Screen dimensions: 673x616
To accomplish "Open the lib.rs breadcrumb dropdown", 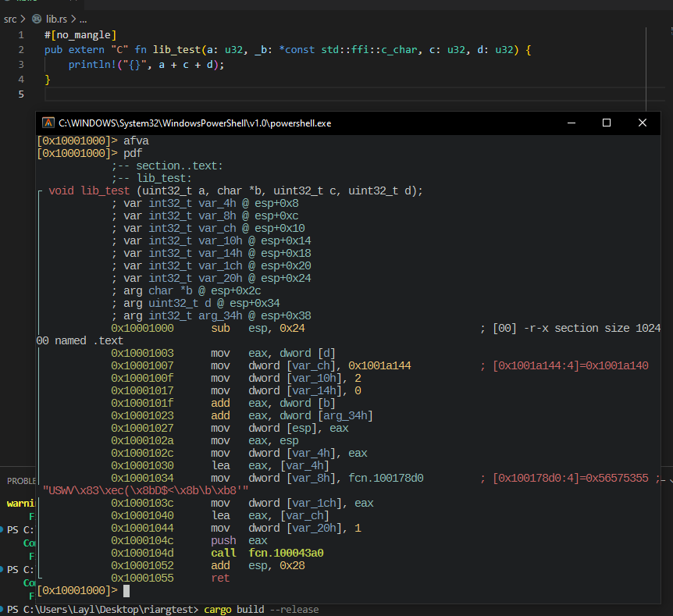I will (55, 19).
